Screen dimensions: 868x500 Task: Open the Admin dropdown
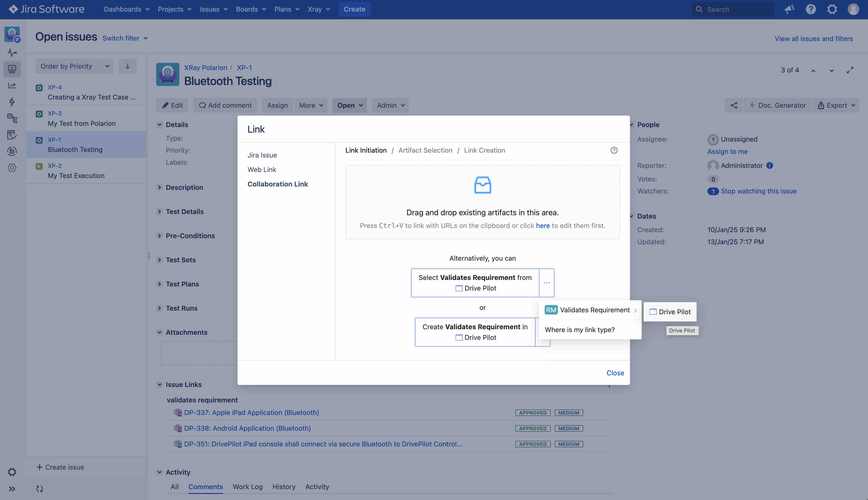[390, 105]
